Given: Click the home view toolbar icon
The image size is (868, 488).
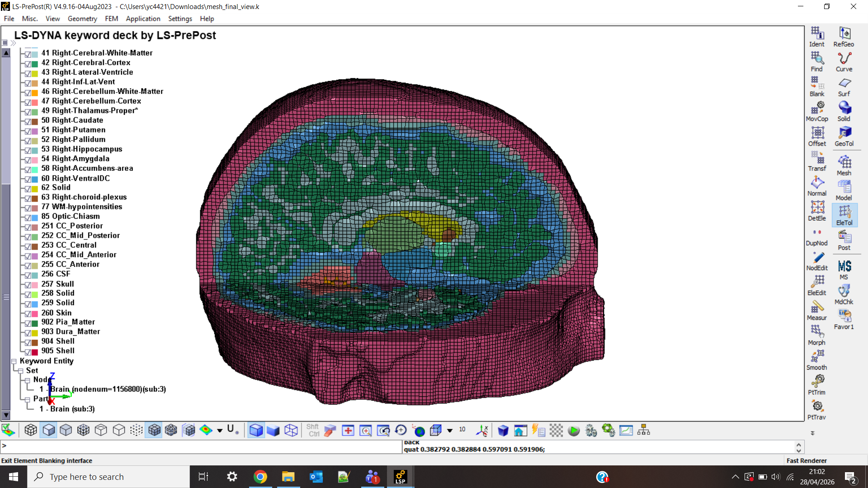Looking at the screenshot, I should [x=520, y=431].
